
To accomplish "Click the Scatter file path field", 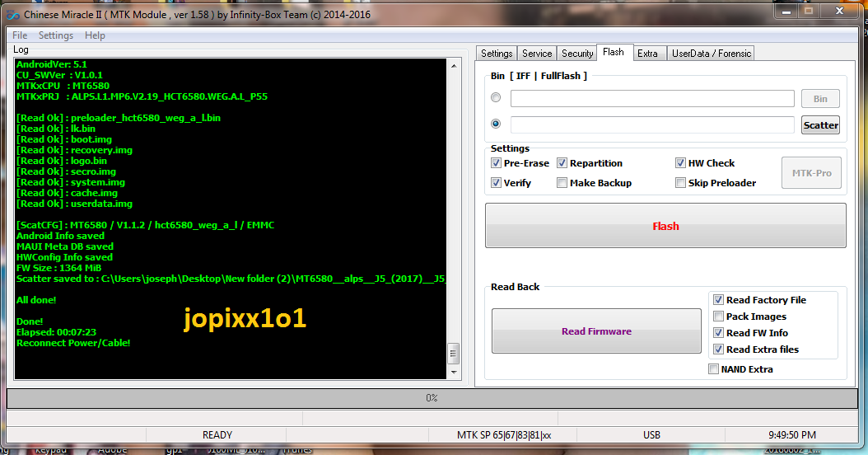I will pos(652,124).
